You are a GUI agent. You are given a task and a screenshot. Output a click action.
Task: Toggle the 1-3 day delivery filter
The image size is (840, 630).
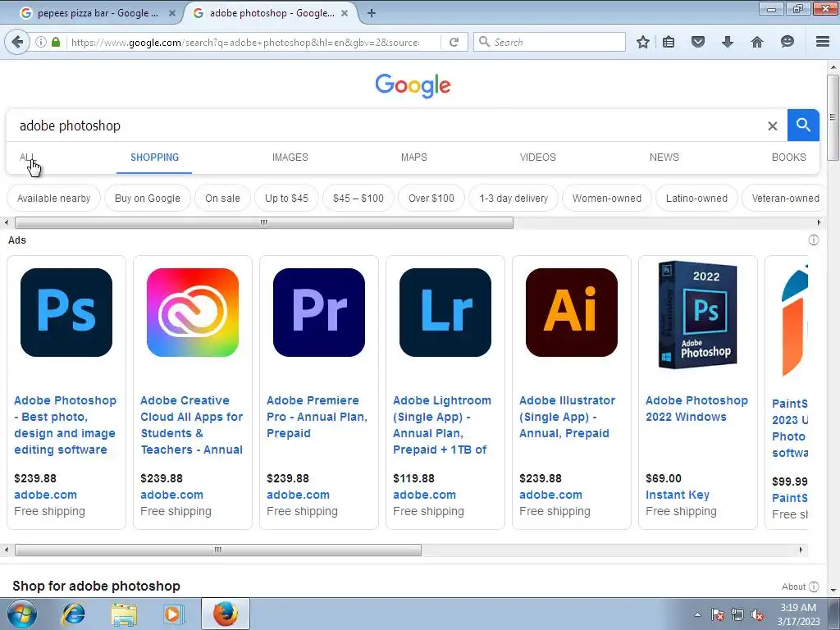514,199
